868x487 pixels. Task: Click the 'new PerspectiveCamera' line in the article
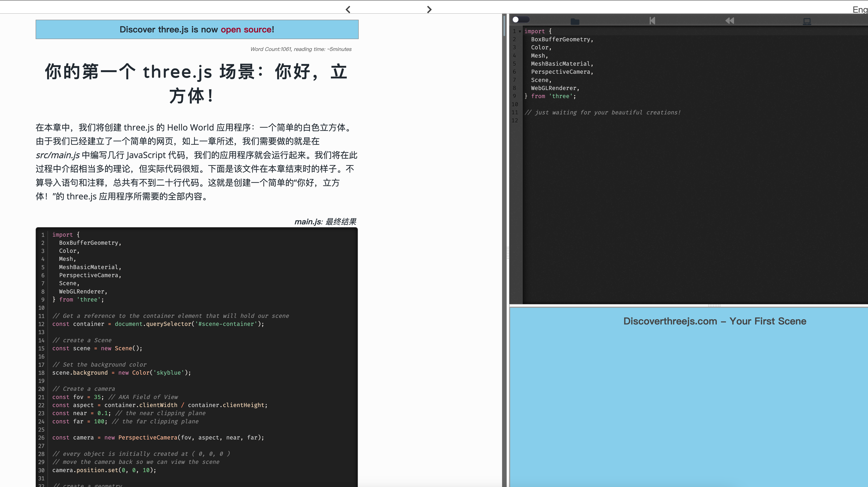pos(158,437)
